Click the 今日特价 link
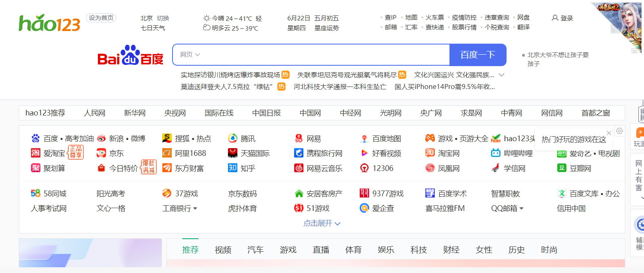The height and width of the screenshot is (273, 644). pyautogui.click(x=124, y=168)
